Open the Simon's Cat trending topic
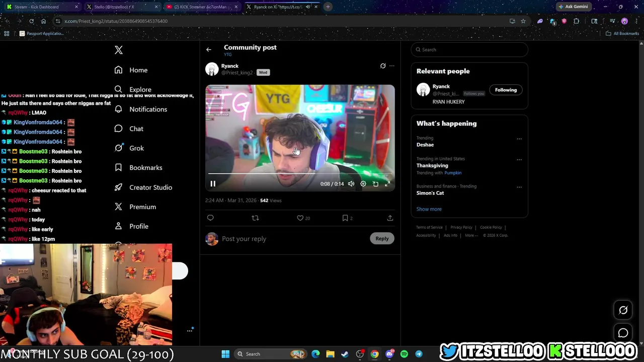 430,193
